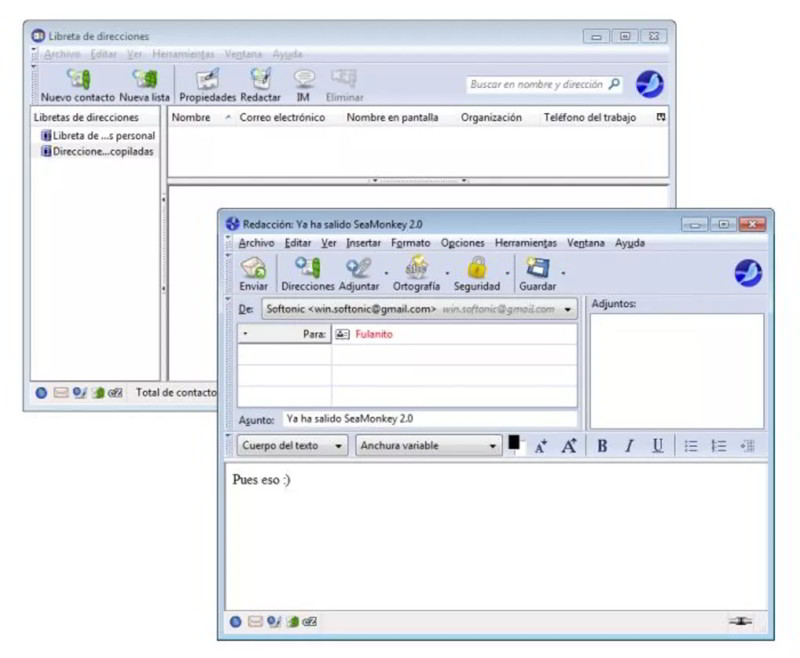This screenshot has height=658, width=800.
Task: Open the Cuerpo del texto dropdown
Action: pyautogui.click(x=292, y=446)
